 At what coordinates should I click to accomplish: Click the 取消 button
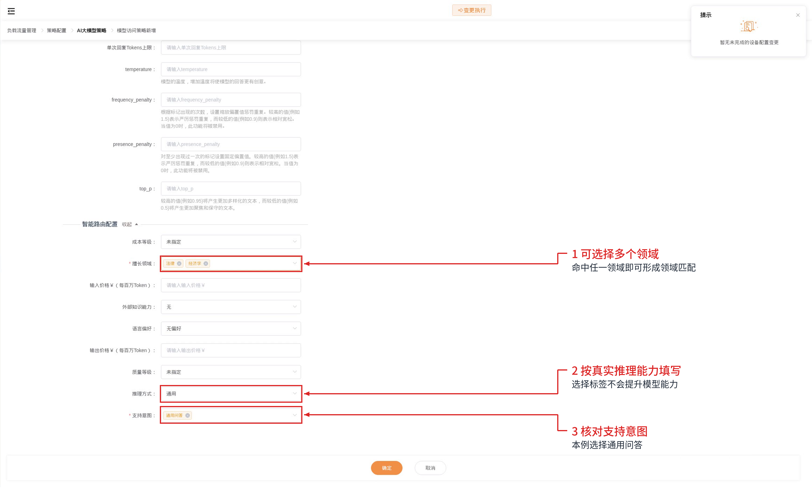point(430,468)
